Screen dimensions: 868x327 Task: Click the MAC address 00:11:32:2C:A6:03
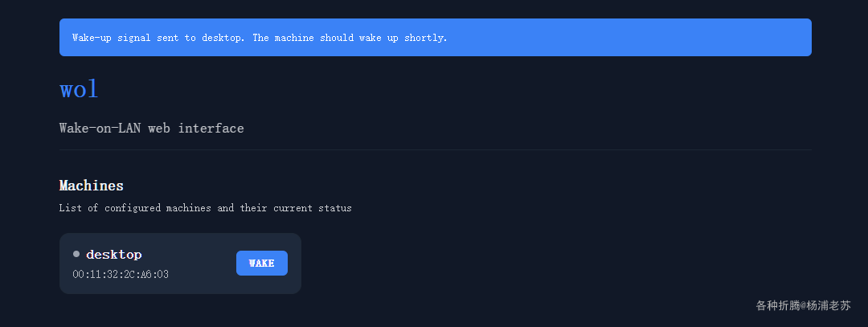click(x=121, y=275)
